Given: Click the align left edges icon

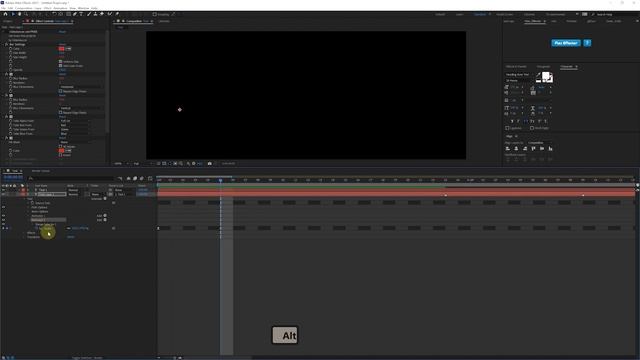Looking at the screenshot, I should click(x=508, y=149).
